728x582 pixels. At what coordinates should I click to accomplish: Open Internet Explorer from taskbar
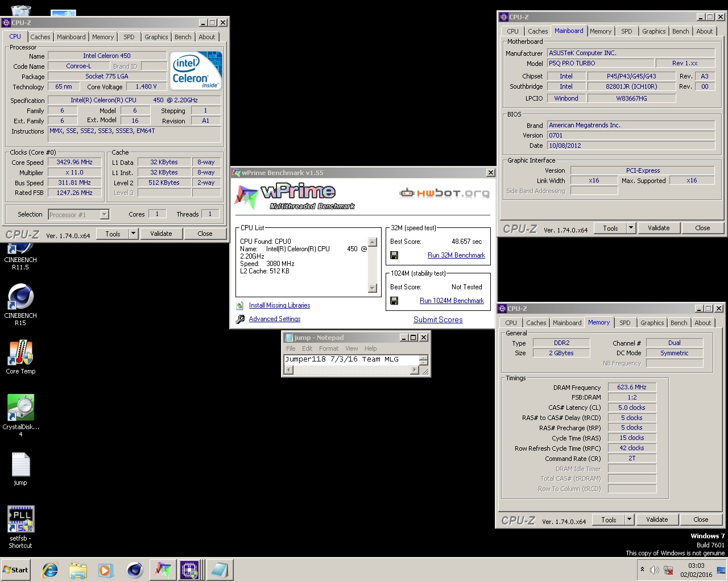[50, 570]
